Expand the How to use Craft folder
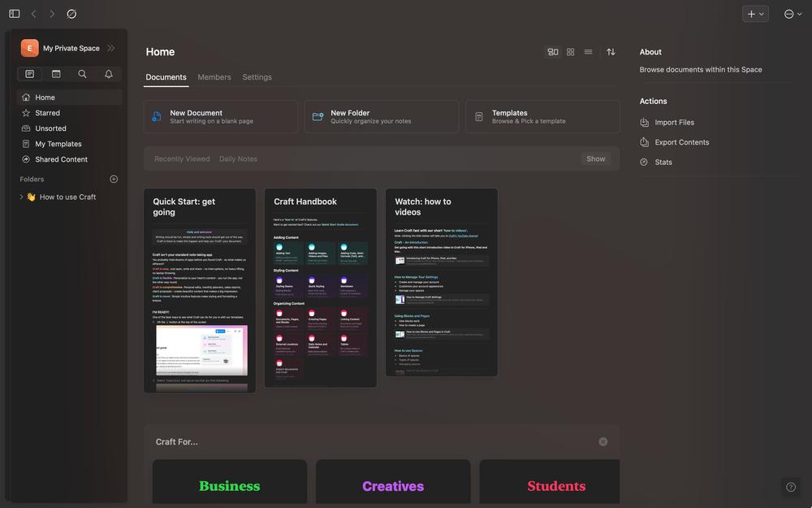The image size is (812, 508). point(21,197)
